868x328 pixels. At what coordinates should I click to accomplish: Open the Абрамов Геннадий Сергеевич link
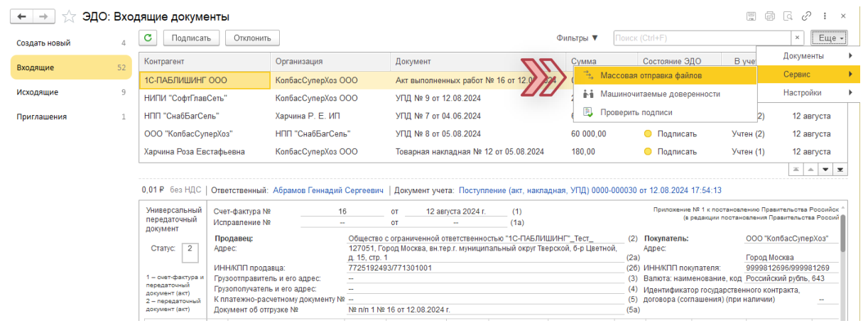(x=328, y=190)
